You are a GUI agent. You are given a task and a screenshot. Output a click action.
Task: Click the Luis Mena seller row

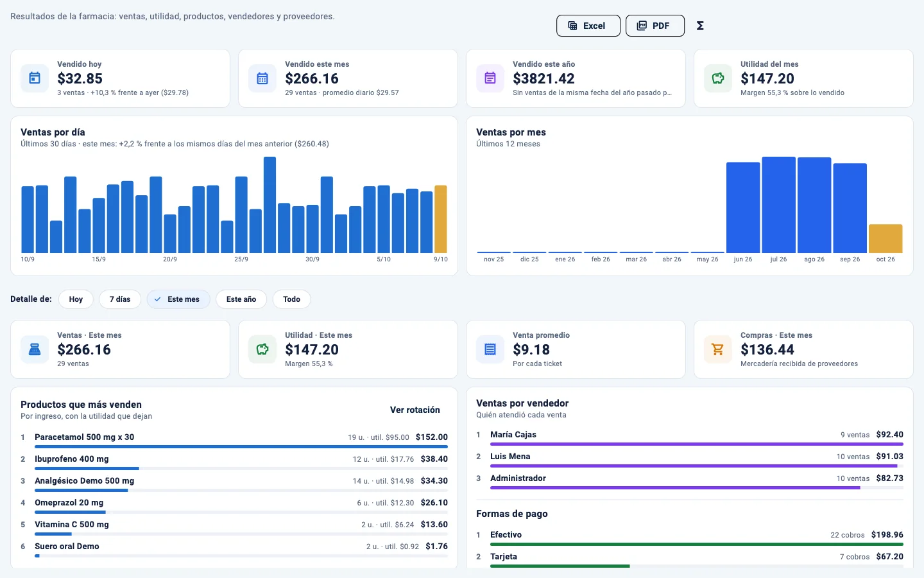(690, 459)
